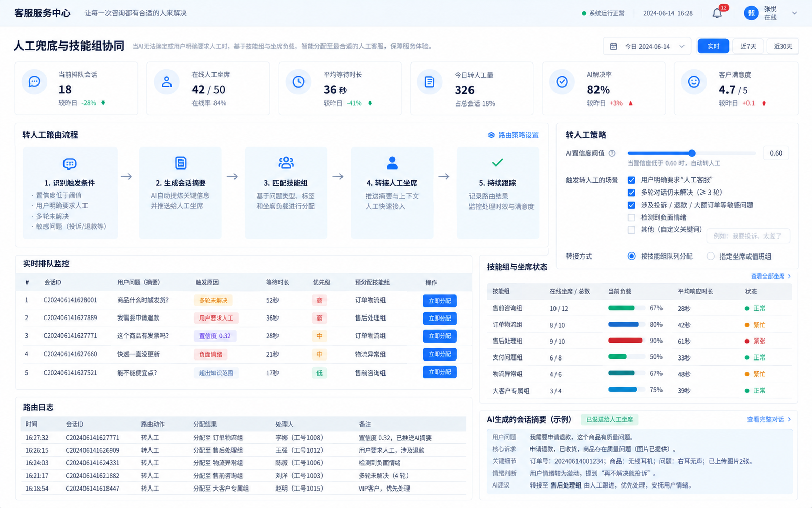The height and width of the screenshot is (508, 812).
Task: Click the person icon in step 4 转接人工坐席
Action: click(392, 163)
